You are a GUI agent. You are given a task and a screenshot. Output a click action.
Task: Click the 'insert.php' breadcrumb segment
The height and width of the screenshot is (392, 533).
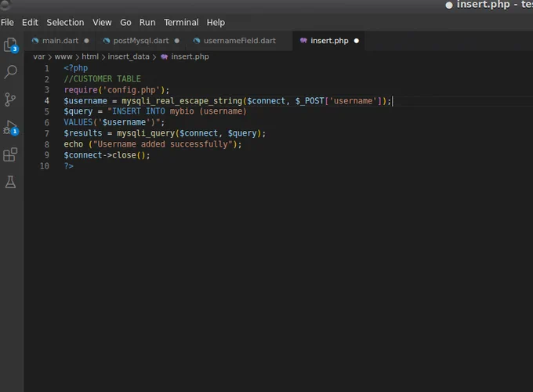click(x=190, y=56)
